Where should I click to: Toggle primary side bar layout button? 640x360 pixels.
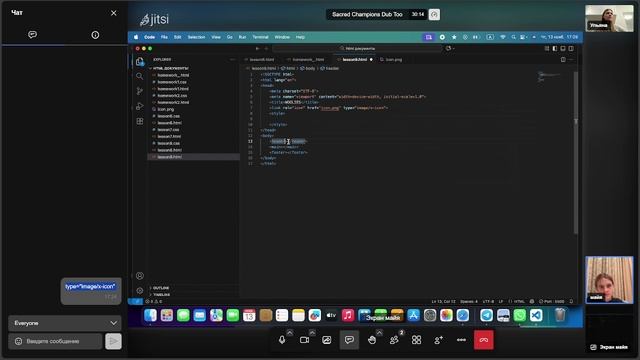click(x=555, y=49)
